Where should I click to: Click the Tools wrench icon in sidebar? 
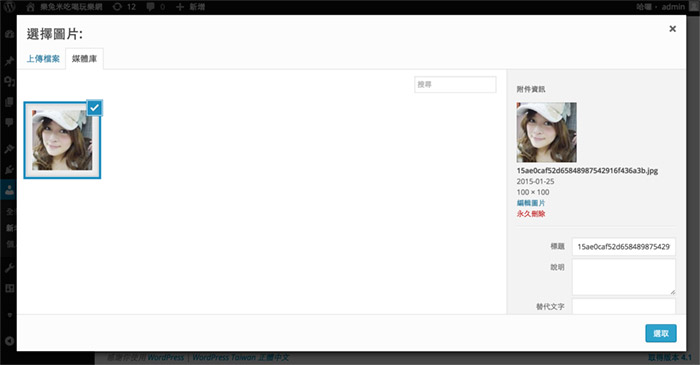(9, 268)
